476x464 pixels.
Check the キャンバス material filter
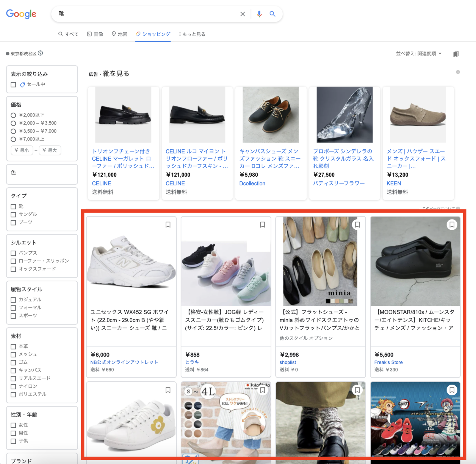click(13, 371)
